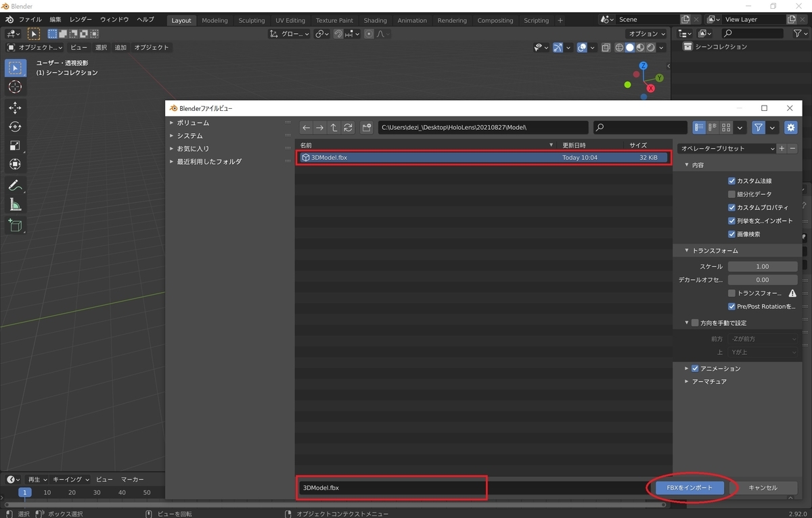
Task: Click current frame marker 1 on timeline
Action: (x=25, y=492)
